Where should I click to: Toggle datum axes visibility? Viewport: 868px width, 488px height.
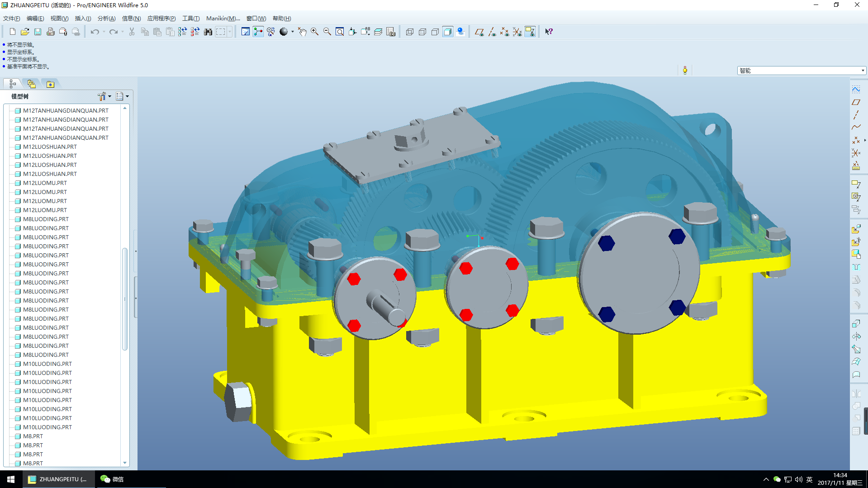[492, 32]
